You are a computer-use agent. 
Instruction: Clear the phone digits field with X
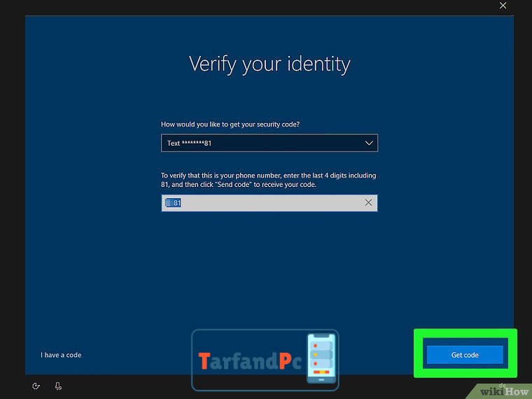(368, 203)
